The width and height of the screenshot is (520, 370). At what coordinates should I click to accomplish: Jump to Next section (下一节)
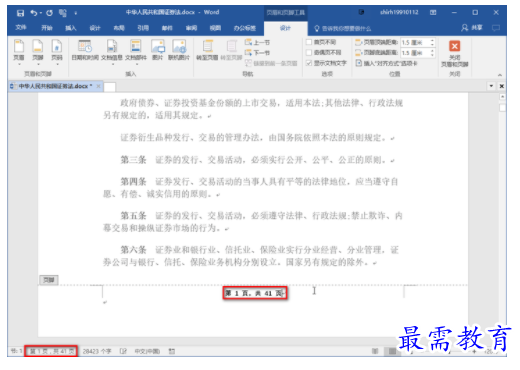click(x=257, y=53)
